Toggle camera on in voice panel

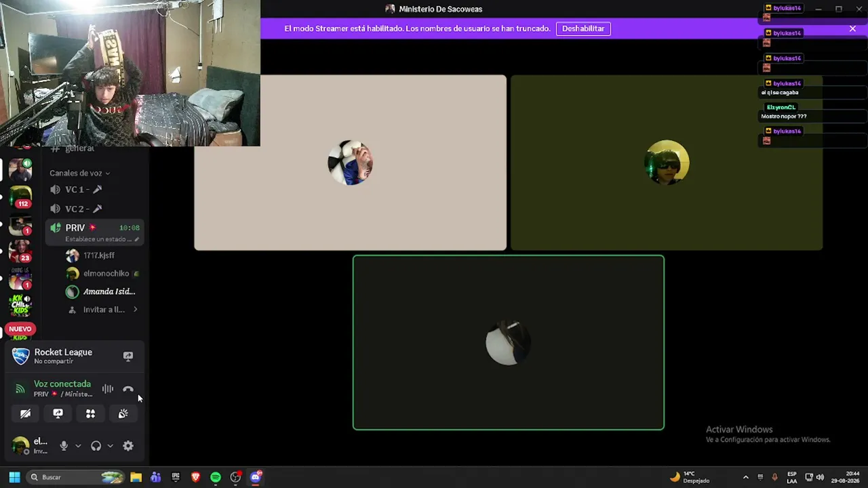[x=25, y=413]
